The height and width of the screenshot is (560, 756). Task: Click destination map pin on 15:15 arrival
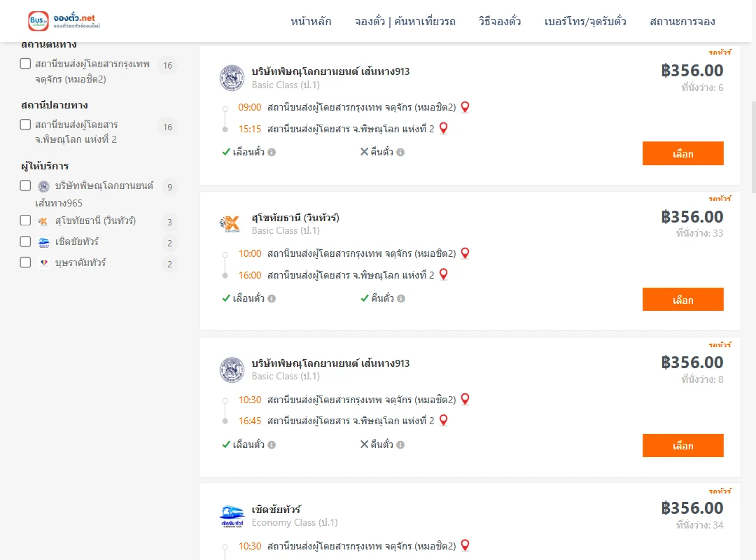tap(444, 128)
